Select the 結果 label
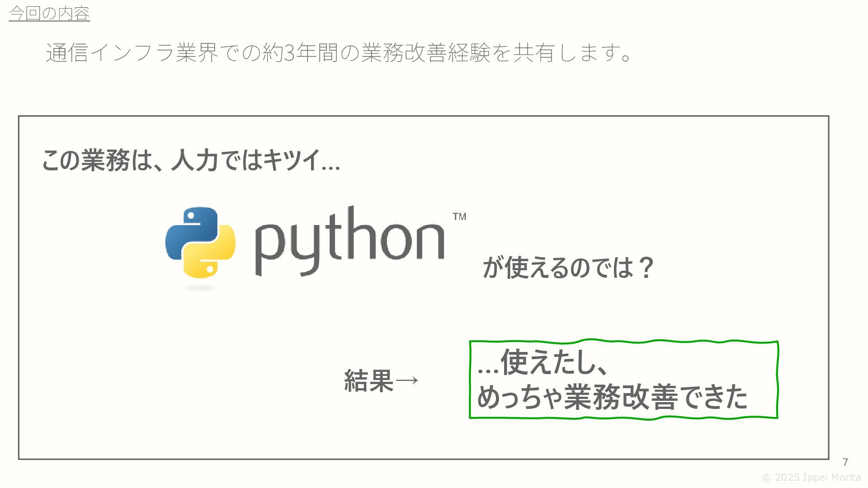 tap(368, 380)
